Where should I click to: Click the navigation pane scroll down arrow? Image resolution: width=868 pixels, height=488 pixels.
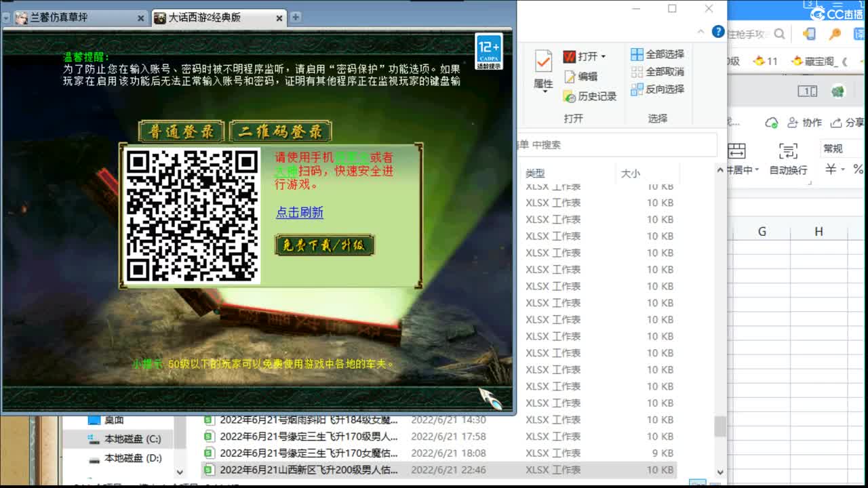[180, 472]
